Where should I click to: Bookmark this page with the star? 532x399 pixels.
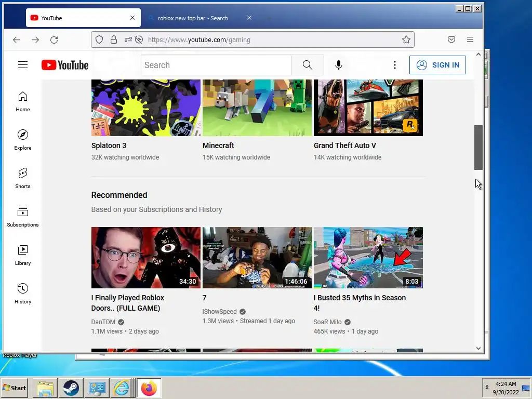406,39
